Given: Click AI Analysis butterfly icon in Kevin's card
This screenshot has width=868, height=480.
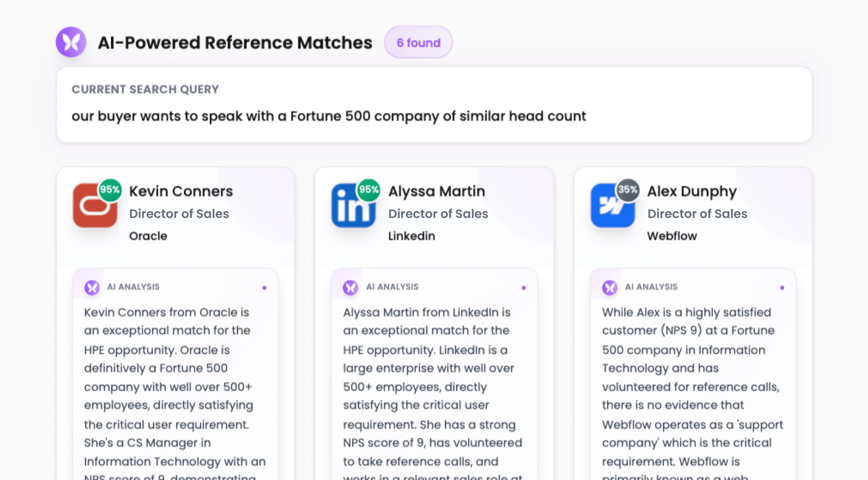Looking at the screenshot, I should [92, 288].
